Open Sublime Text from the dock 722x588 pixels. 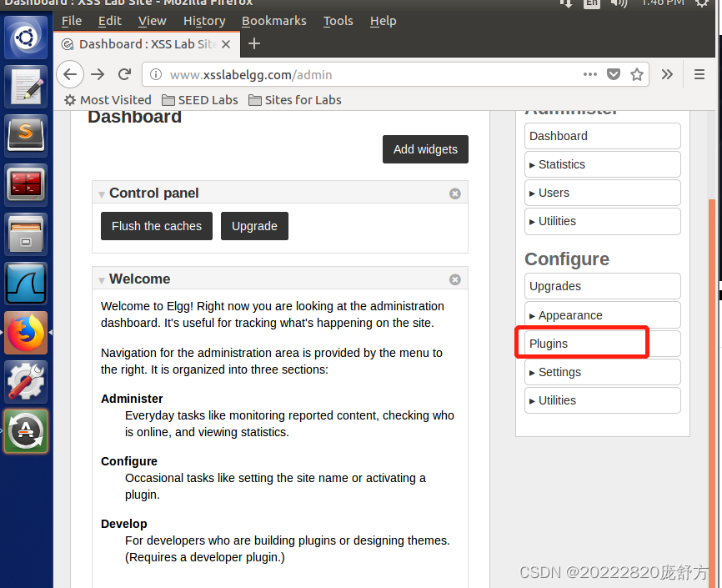point(26,135)
